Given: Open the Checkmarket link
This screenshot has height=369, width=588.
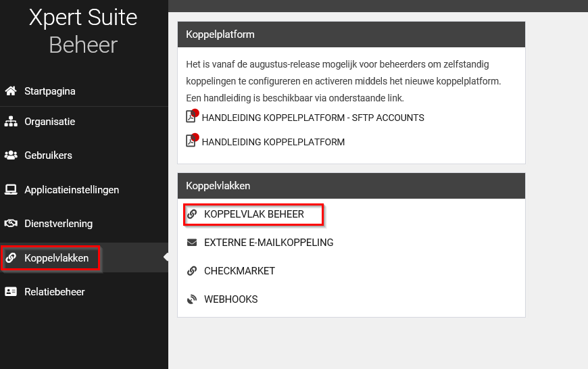Looking at the screenshot, I should pyautogui.click(x=239, y=271).
